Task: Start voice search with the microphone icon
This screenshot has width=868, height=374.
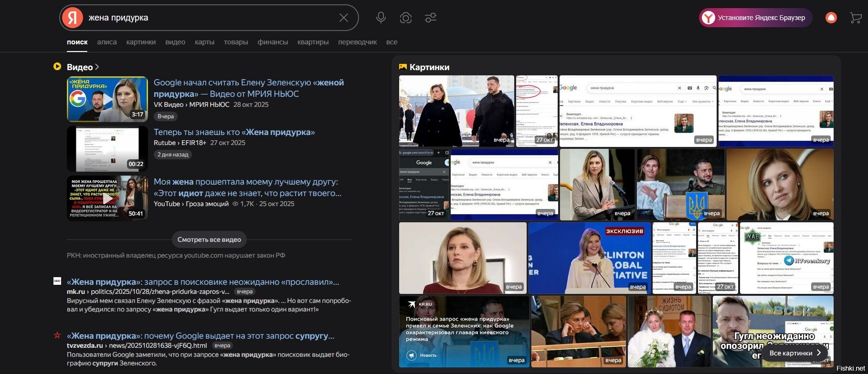Action: click(x=381, y=18)
